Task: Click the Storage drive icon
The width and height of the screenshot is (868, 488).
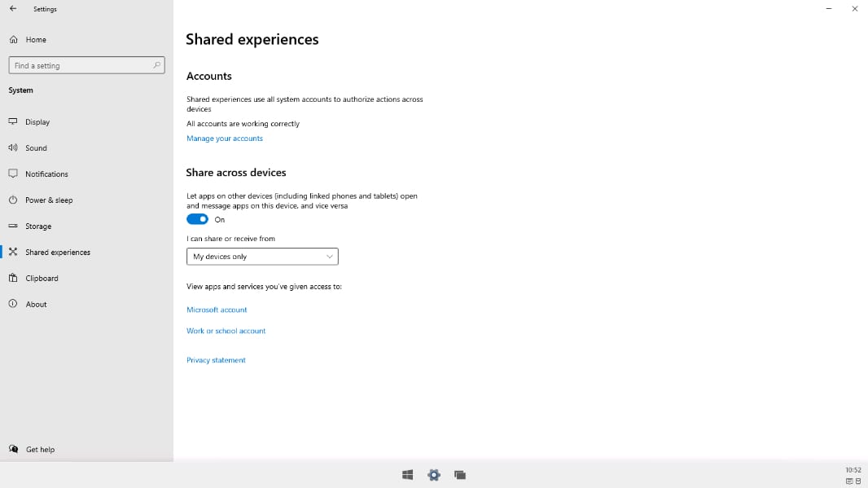Action: 13,226
